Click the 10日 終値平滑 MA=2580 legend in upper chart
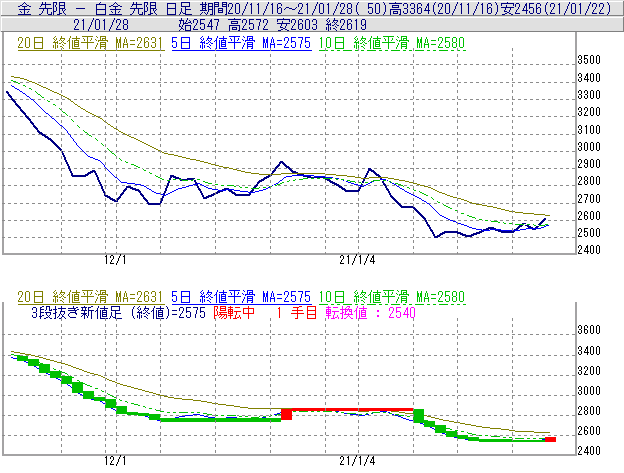624x473 pixels. (x=392, y=43)
